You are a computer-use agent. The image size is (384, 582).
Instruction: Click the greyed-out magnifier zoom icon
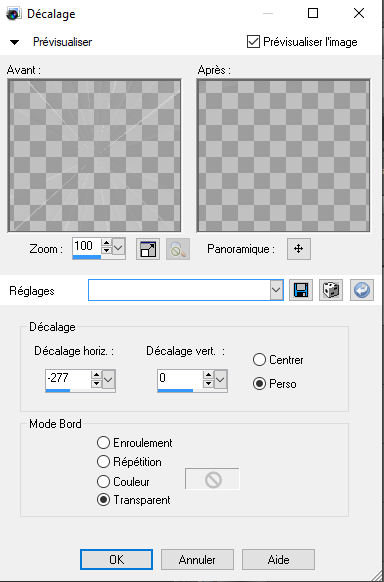pyautogui.click(x=178, y=249)
